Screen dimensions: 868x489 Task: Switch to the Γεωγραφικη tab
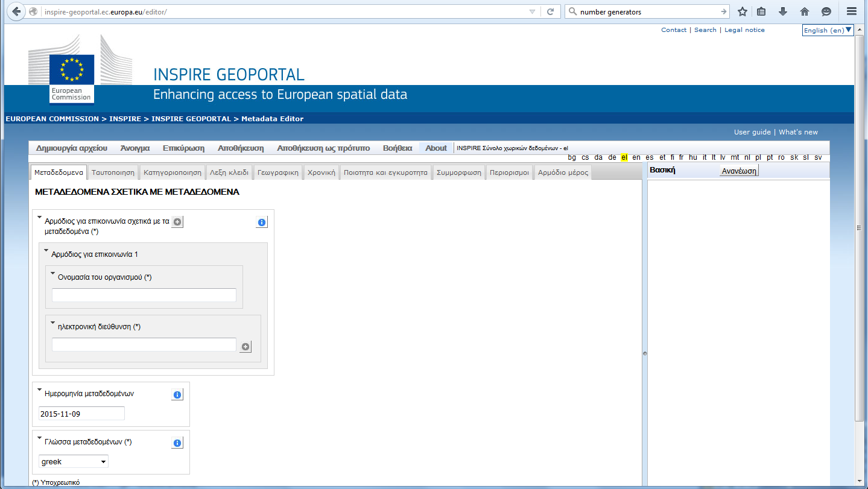pyautogui.click(x=278, y=172)
